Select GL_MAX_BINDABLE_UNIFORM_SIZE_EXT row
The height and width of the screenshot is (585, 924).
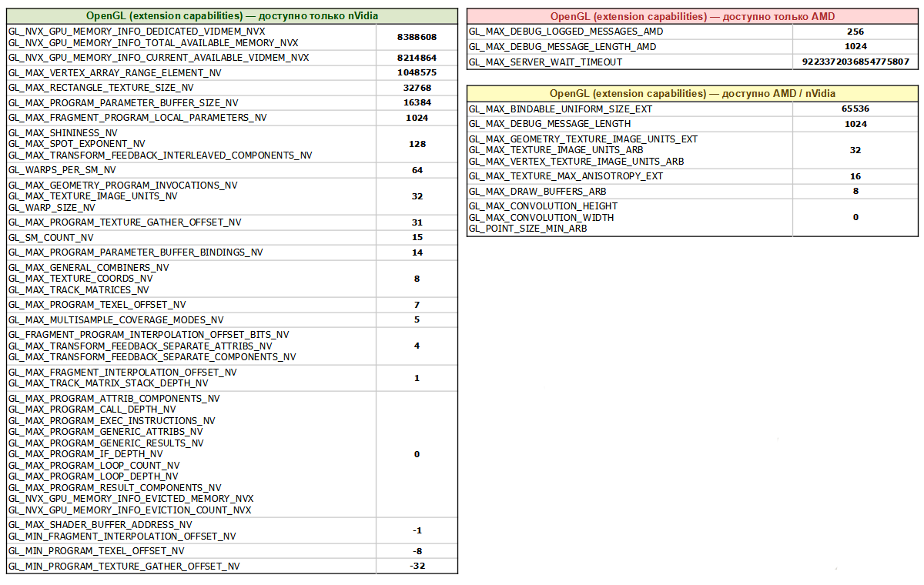click(692, 109)
